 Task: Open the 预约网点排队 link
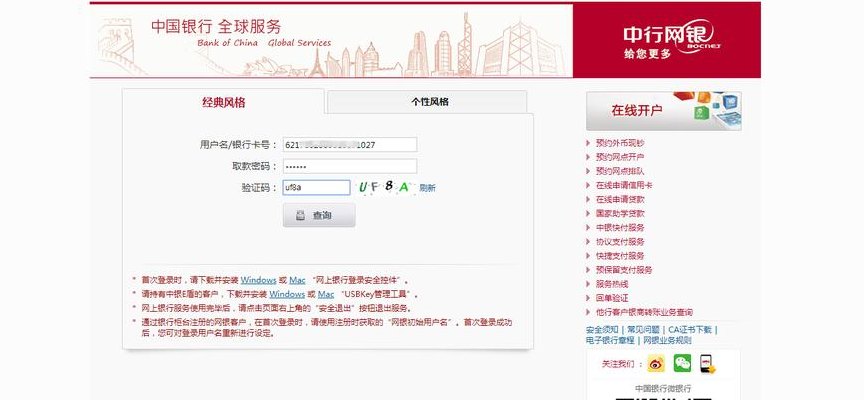coord(620,171)
